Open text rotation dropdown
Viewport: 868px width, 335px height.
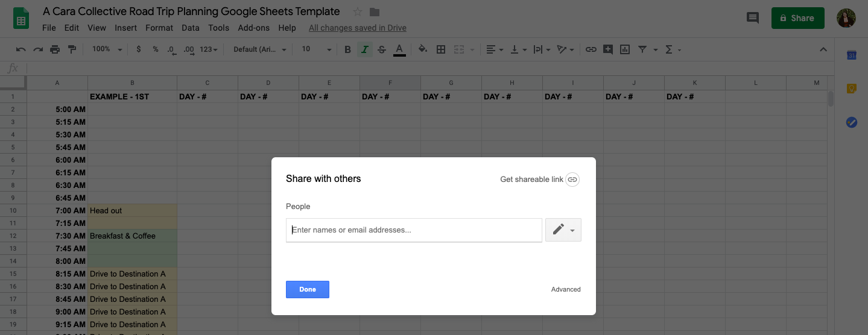pyautogui.click(x=566, y=49)
